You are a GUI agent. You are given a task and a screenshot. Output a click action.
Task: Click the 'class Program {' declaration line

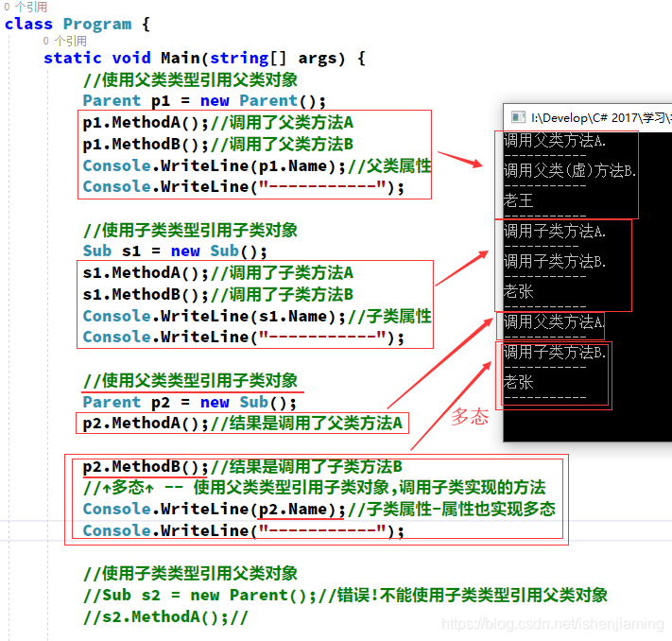tap(78, 24)
